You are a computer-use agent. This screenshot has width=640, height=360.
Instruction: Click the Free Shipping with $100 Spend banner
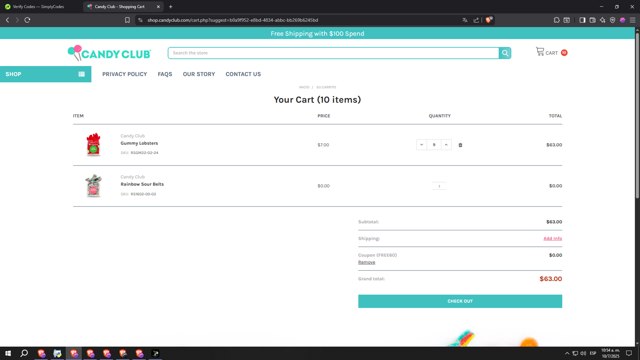(317, 33)
